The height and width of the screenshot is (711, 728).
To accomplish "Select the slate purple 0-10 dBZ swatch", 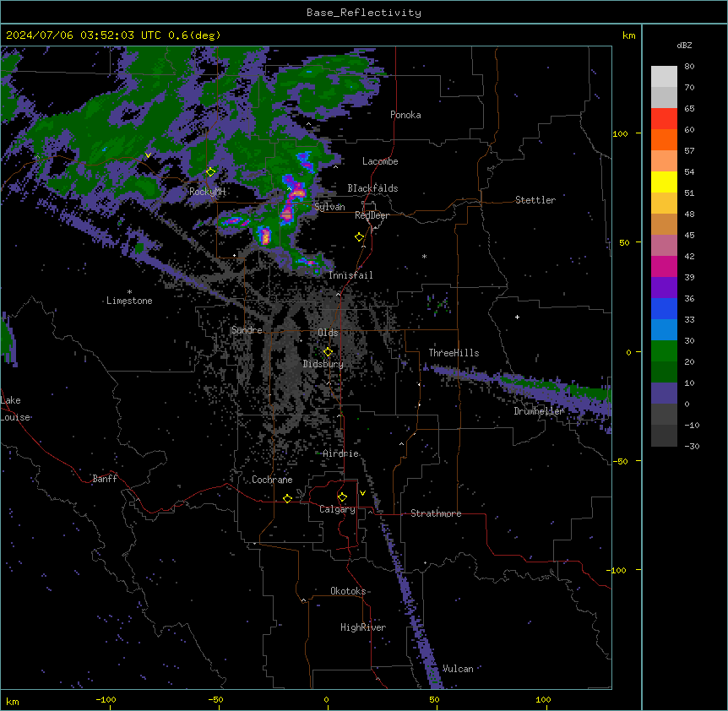I will pos(664,393).
